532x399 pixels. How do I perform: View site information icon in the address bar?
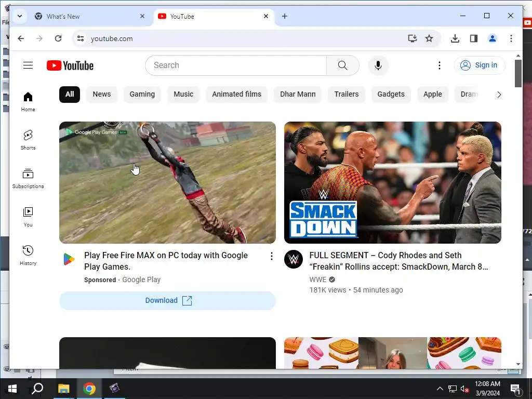[81, 38]
